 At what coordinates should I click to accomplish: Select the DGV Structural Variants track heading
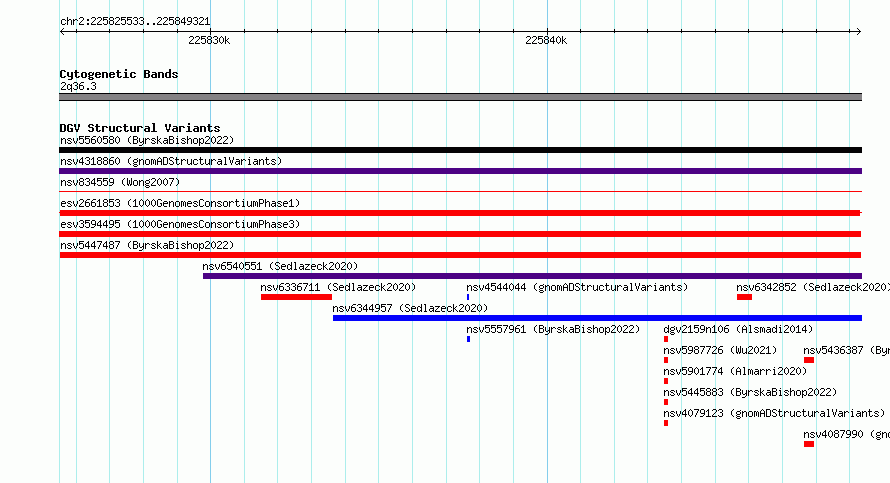(x=140, y=128)
